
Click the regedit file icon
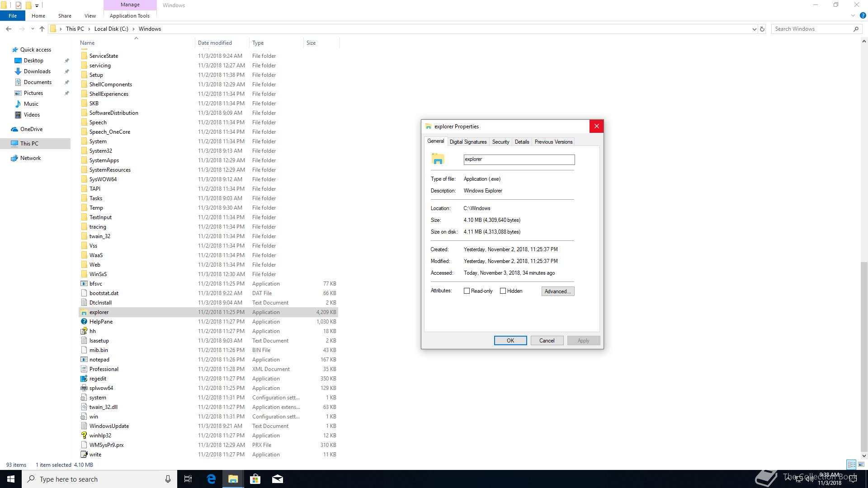click(84, 379)
